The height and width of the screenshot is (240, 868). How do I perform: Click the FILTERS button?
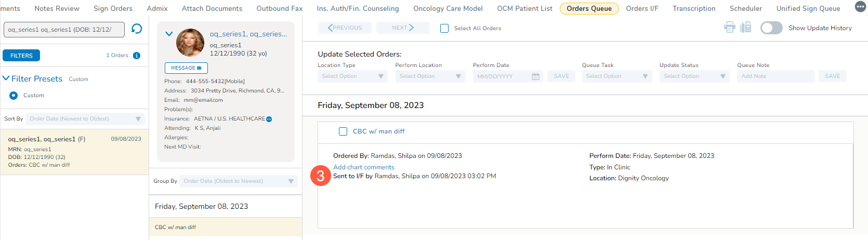point(21,56)
